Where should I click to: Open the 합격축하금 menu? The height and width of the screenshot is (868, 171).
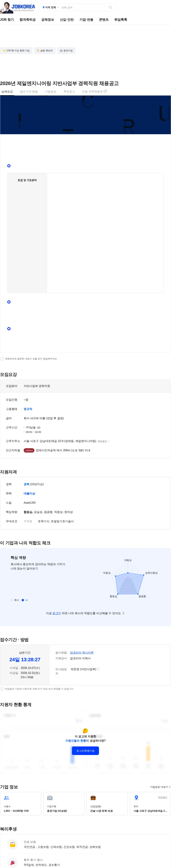tap(28, 20)
